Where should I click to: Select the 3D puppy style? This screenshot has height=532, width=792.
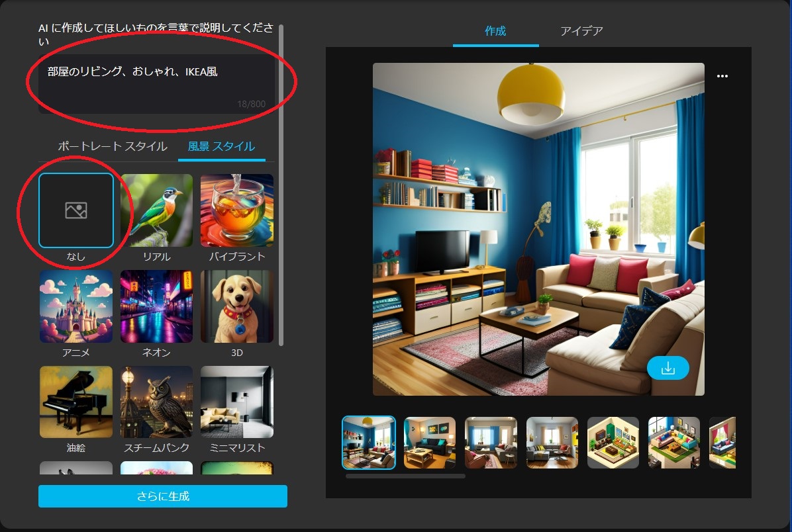(x=237, y=306)
